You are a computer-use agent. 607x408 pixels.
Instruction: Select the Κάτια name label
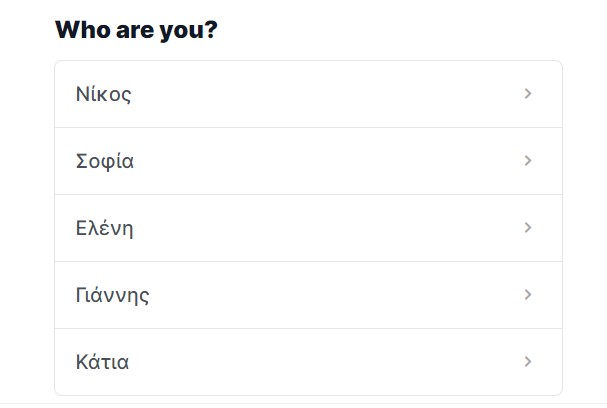(102, 362)
